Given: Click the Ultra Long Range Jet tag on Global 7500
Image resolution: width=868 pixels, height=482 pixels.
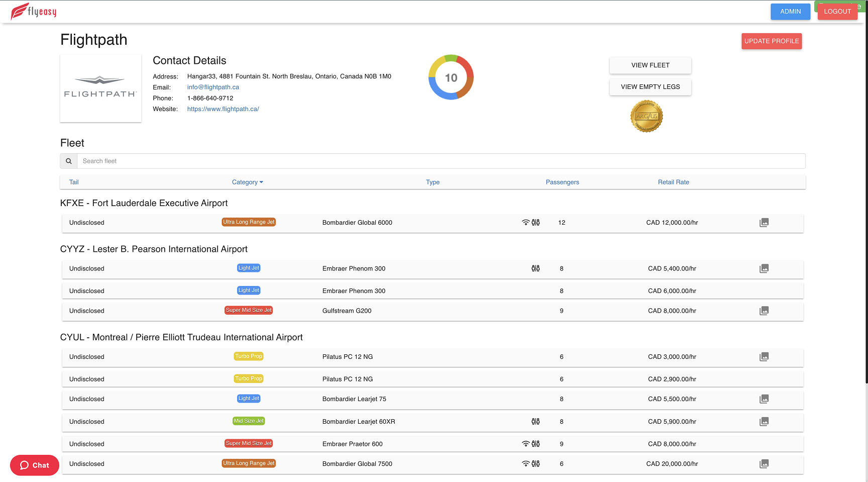Looking at the screenshot, I should tap(249, 463).
